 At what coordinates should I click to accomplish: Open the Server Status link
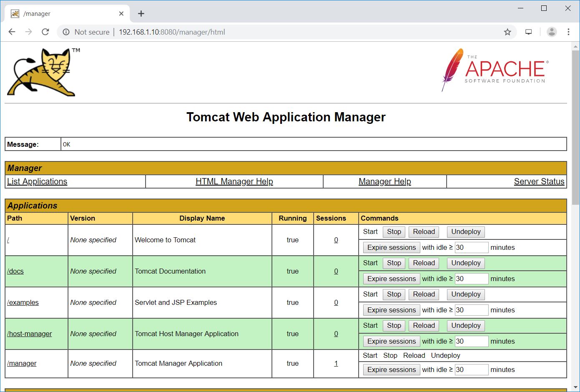pos(539,181)
